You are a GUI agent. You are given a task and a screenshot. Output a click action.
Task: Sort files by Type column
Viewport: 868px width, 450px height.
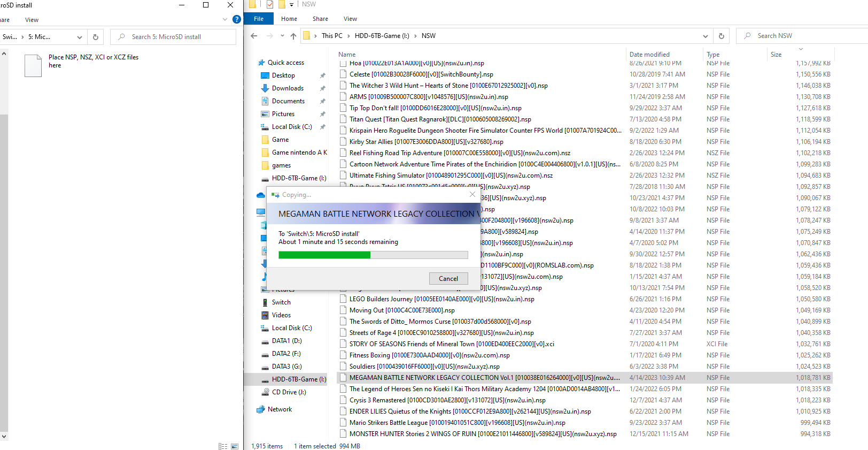pos(713,54)
